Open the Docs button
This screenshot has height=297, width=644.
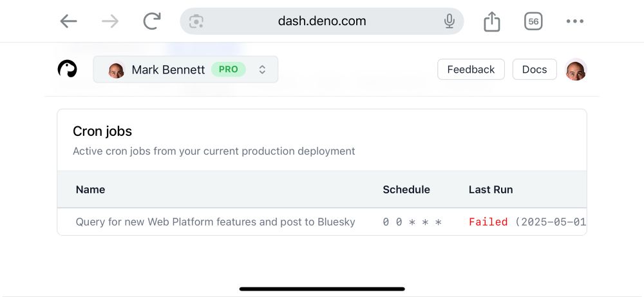pos(535,70)
